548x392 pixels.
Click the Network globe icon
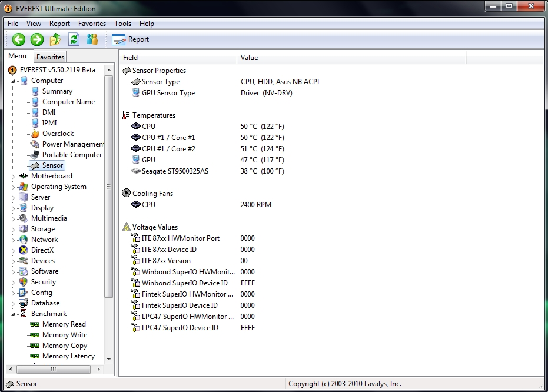tap(24, 240)
